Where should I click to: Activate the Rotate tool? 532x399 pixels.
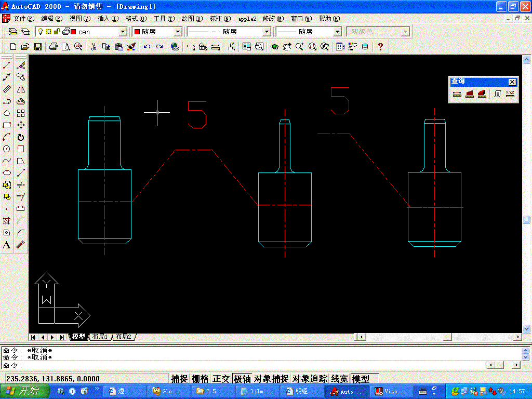[21, 137]
